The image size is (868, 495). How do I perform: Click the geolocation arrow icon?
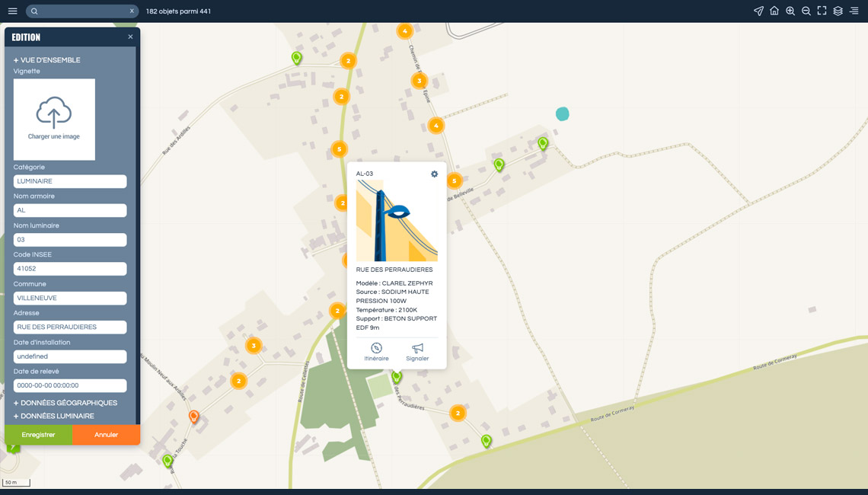tap(758, 11)
